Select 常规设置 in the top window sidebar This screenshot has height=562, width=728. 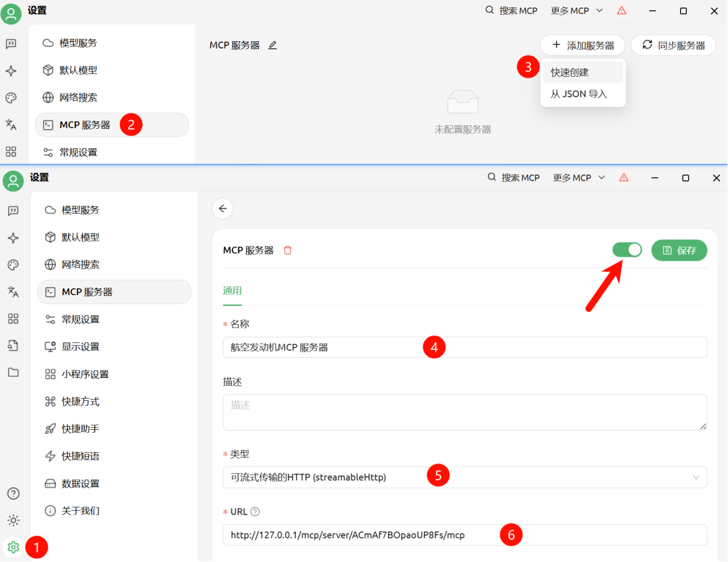click(112, 152)
